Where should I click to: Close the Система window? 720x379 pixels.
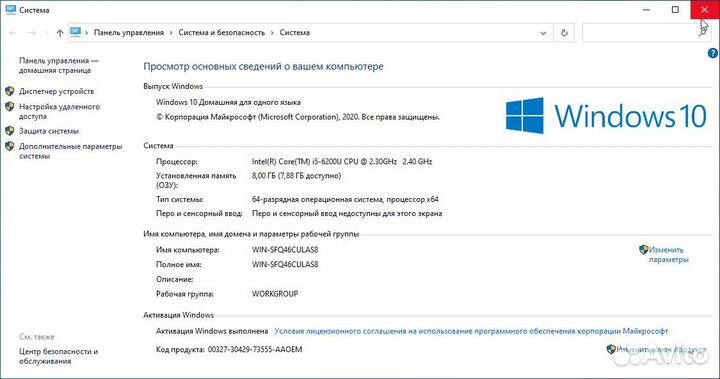pyautogui.click(x=704, y=10)
